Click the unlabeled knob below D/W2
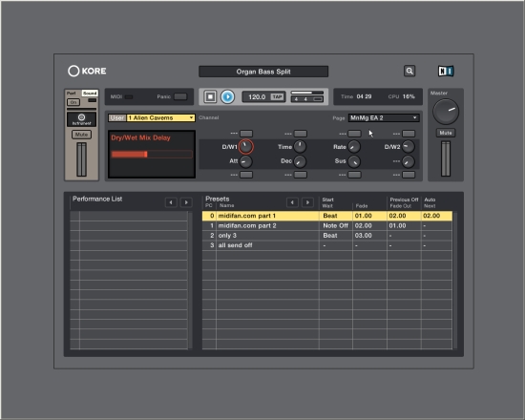525x420 pixels. tap(409, 161)
